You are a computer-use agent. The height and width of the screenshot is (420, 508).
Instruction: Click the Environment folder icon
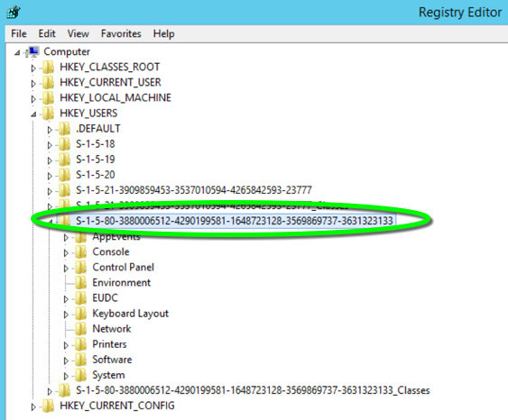pos(80,282)
